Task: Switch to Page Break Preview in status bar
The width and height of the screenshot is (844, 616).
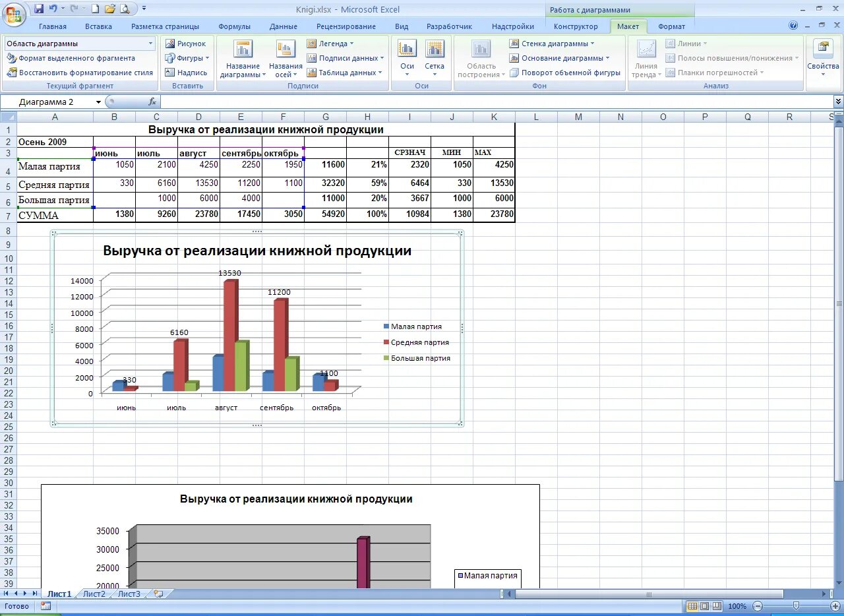Action: 716,606
